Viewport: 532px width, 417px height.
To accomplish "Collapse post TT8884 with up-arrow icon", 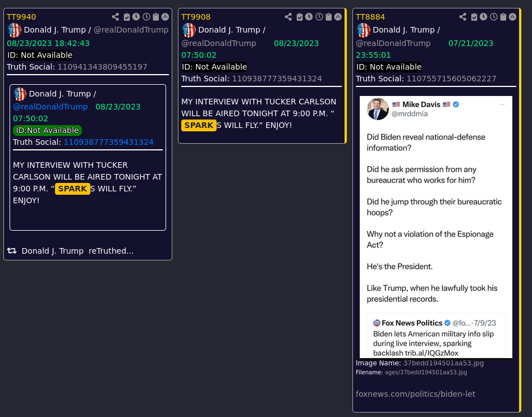I will point(513,17).
